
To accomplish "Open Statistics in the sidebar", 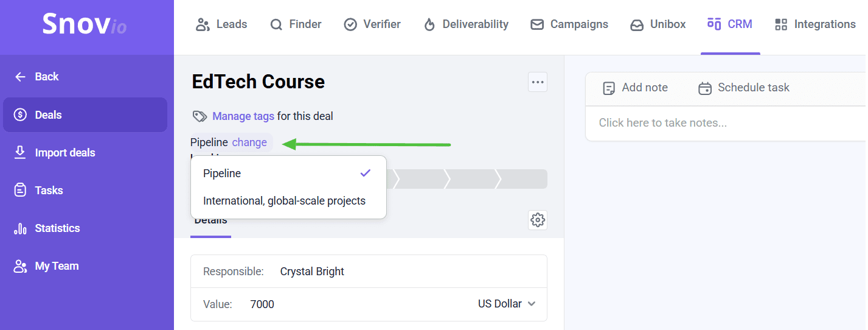I will 57,228.
